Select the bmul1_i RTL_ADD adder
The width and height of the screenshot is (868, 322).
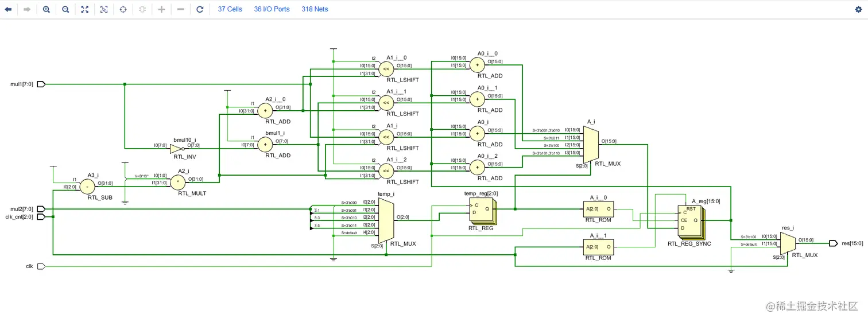tap(265, 145)
